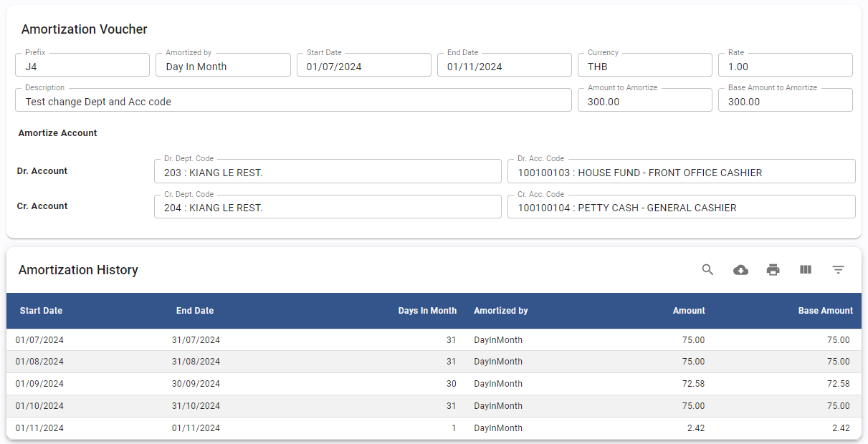
Task: Click the Prefix input field
Action: tap(82, 67)
